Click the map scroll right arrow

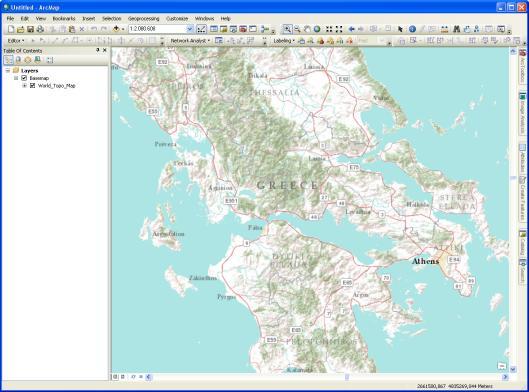(x=505, y=377)
